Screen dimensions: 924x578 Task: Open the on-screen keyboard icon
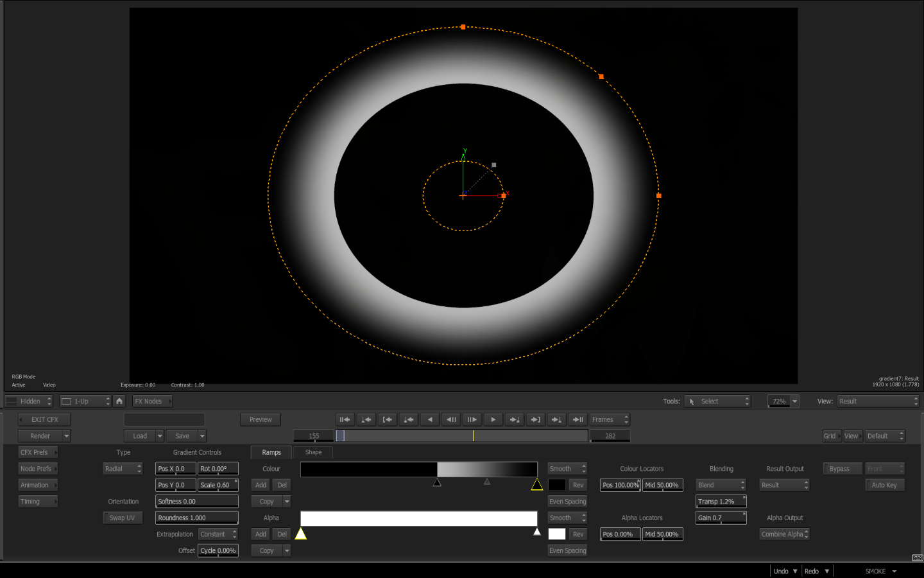click(x=917, y=557)
